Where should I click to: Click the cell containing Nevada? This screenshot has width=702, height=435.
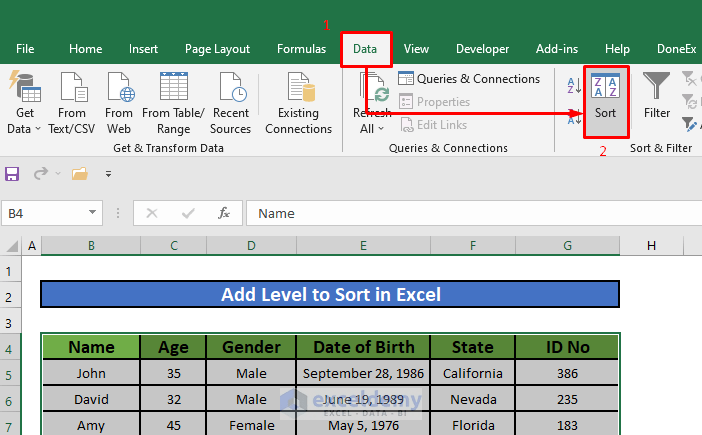tap(473, 399)
